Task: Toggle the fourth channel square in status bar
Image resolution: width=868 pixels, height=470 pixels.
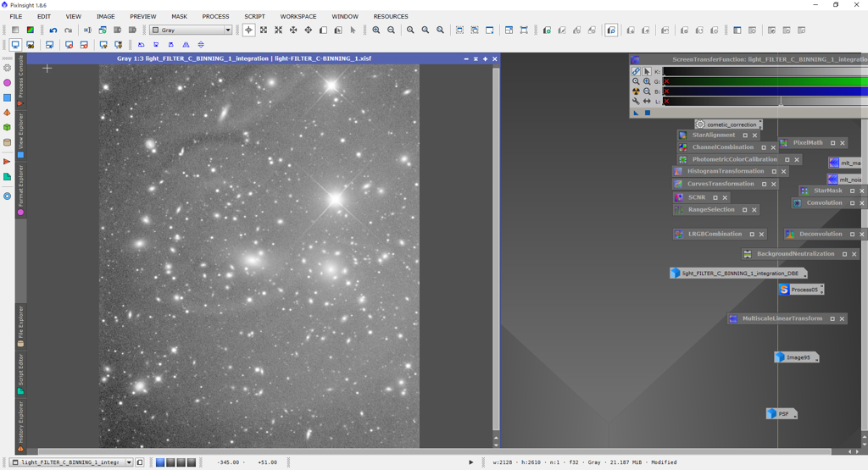Action: coord(192,462)
